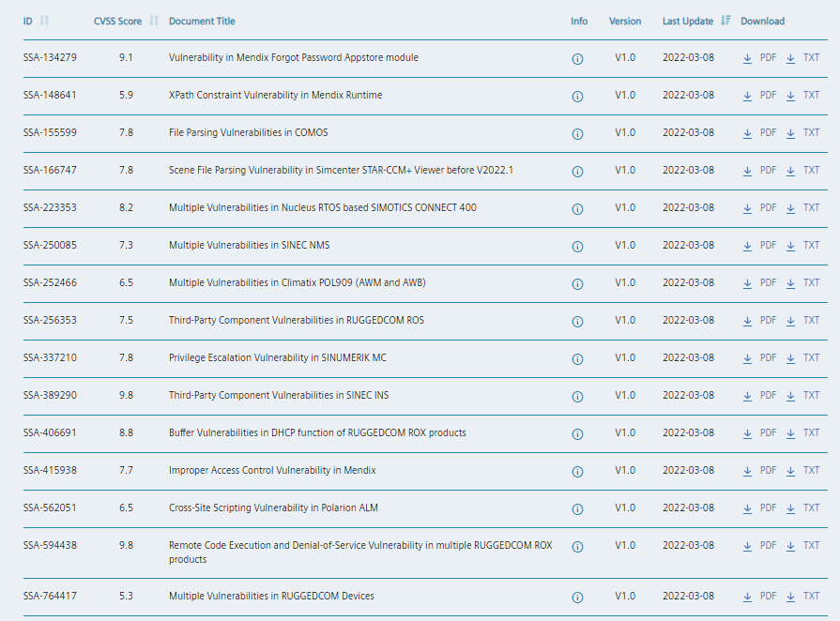Download TXT link for SSA-562051

tap(811, 507)
